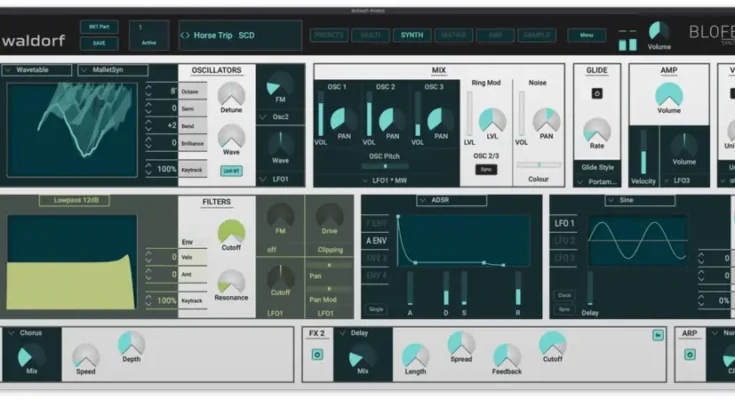Toggle the Glide on/off switch
This screenshot has width=735, height=400.
click(x=597, y=93)
